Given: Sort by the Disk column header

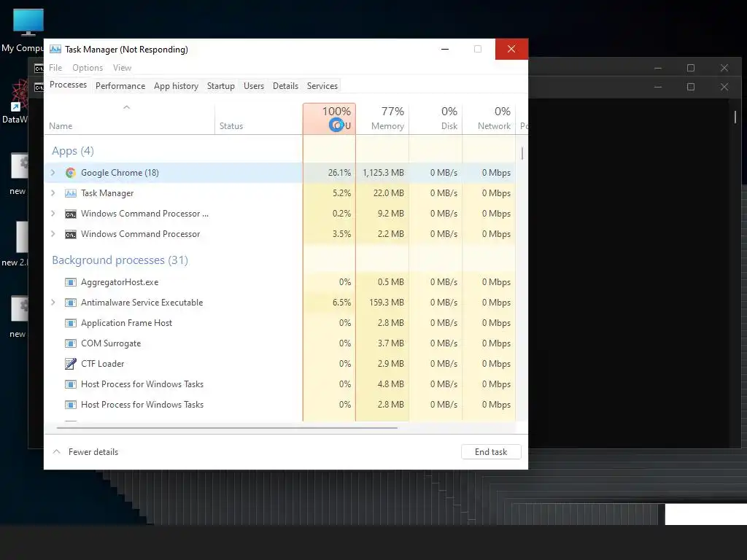Looking at the screenshot, I should tap(436, 119).
